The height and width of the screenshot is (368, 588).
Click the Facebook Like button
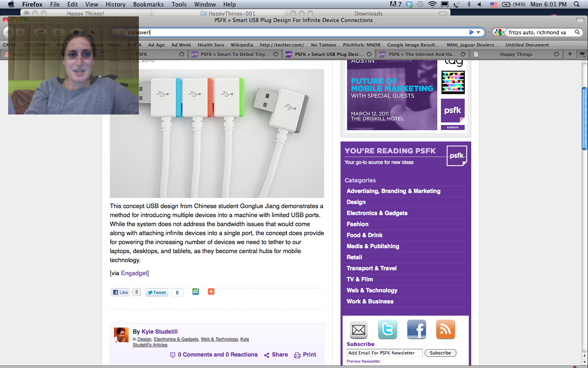tap(120, 292)
